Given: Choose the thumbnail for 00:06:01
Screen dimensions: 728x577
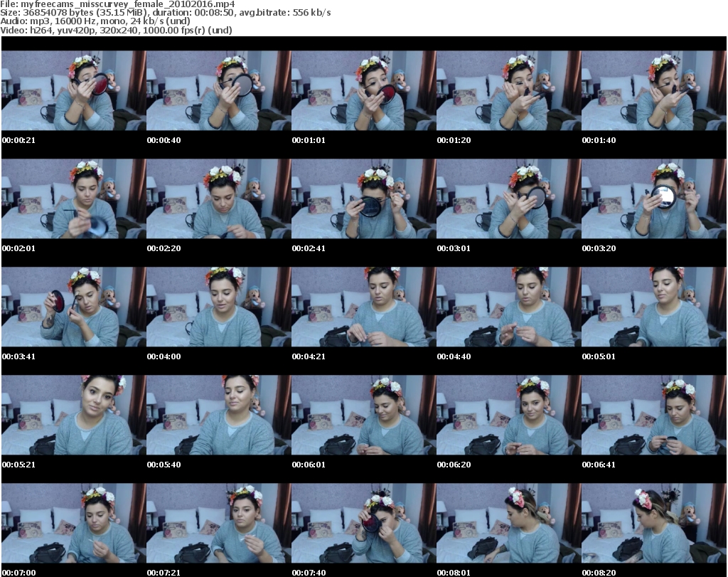Looking at the screenshot, I should coord(363,415).
